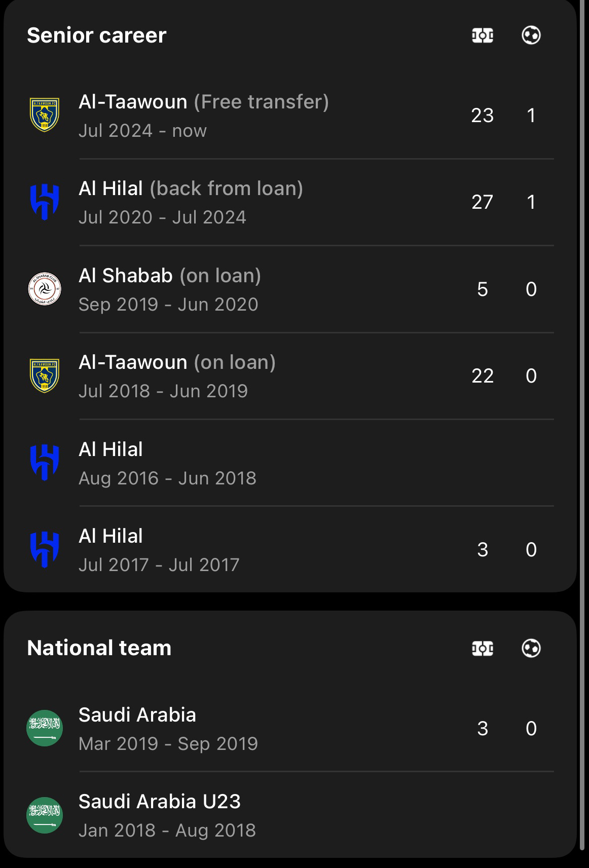Open the Saudi Arabia U23 team name
This screenshot has height=868, width=589.
coord(160,802)
